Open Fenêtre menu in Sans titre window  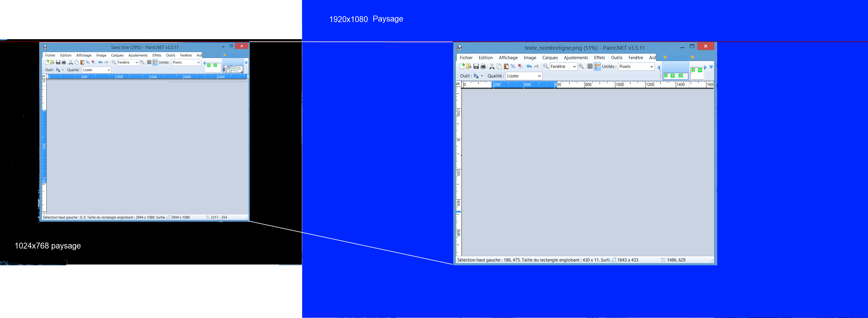[186, 55]
